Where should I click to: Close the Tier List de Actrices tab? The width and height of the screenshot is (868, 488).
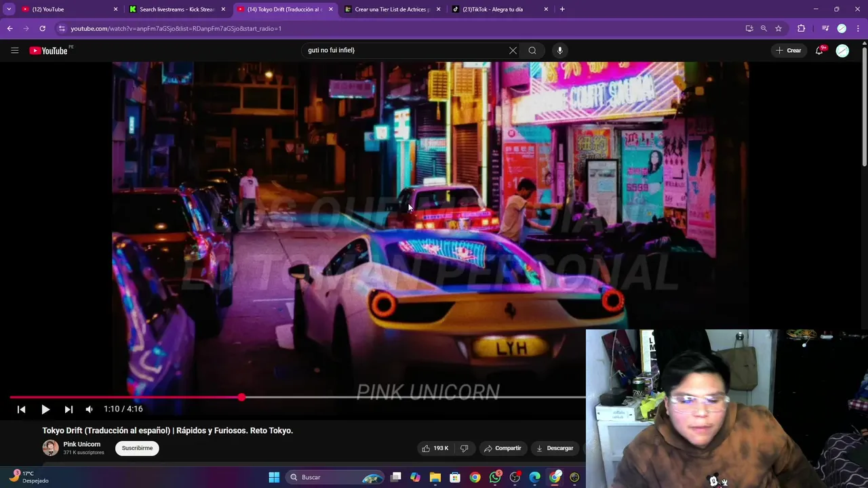pos(438,9)
